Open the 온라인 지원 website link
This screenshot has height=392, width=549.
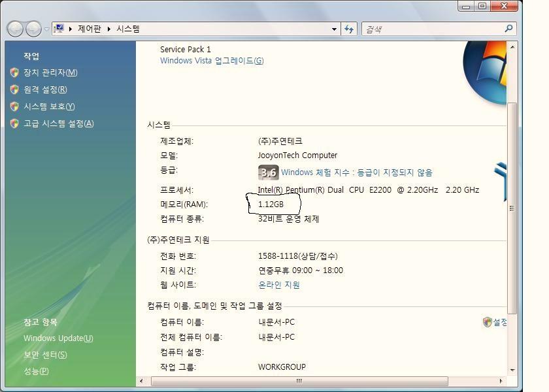pos(279,285)
